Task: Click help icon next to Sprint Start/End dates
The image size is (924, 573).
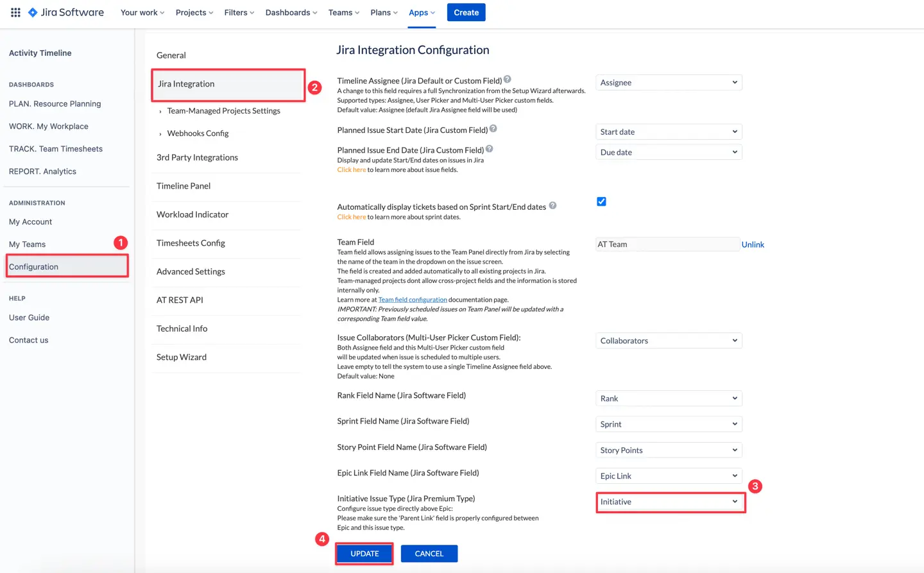Action: (552, 206)
